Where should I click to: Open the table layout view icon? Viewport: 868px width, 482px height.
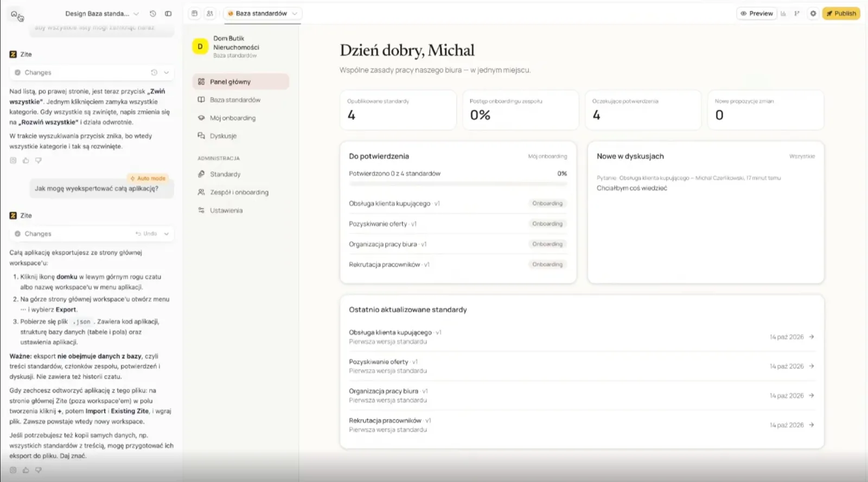pos(195,14)
